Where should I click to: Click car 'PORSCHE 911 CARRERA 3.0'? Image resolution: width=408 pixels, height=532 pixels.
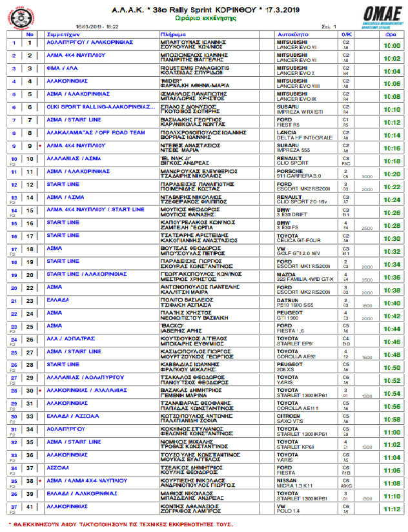299,174
